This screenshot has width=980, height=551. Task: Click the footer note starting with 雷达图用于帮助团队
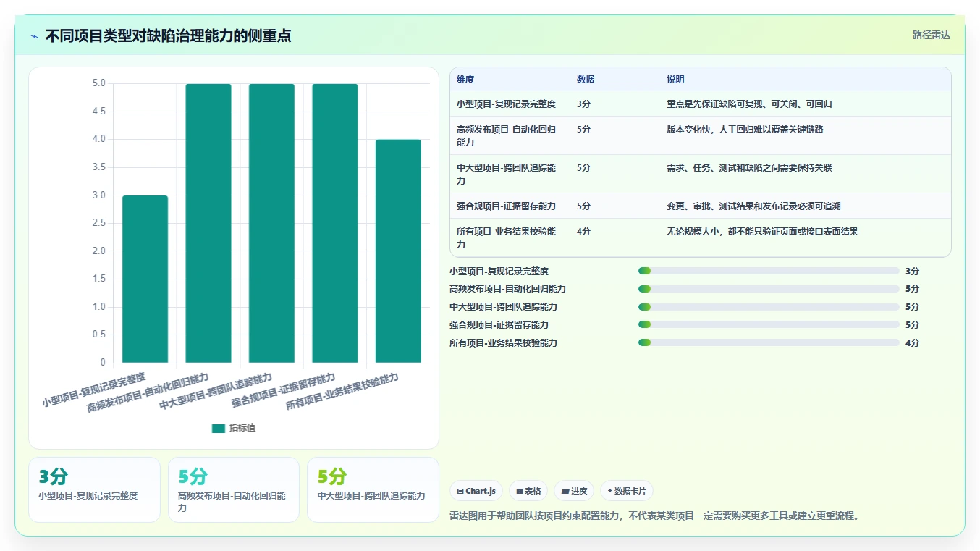click(654, 516)
